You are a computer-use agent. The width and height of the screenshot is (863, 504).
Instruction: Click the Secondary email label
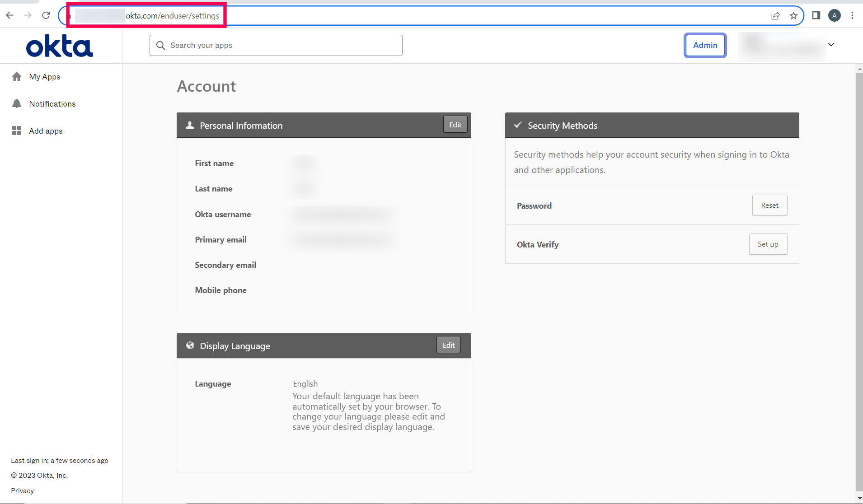pyautogui.click(x=226, y=265)
